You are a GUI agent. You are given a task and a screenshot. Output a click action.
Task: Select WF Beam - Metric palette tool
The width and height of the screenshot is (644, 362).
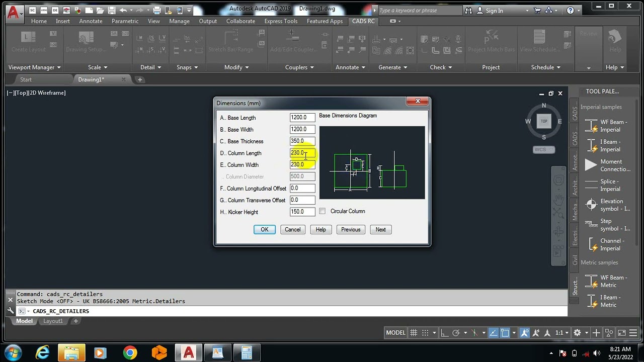pyautogui.click(x=607, y=281)
